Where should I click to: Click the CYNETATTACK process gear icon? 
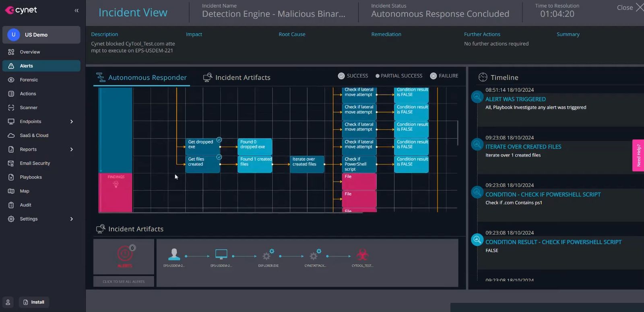[315, 255]
